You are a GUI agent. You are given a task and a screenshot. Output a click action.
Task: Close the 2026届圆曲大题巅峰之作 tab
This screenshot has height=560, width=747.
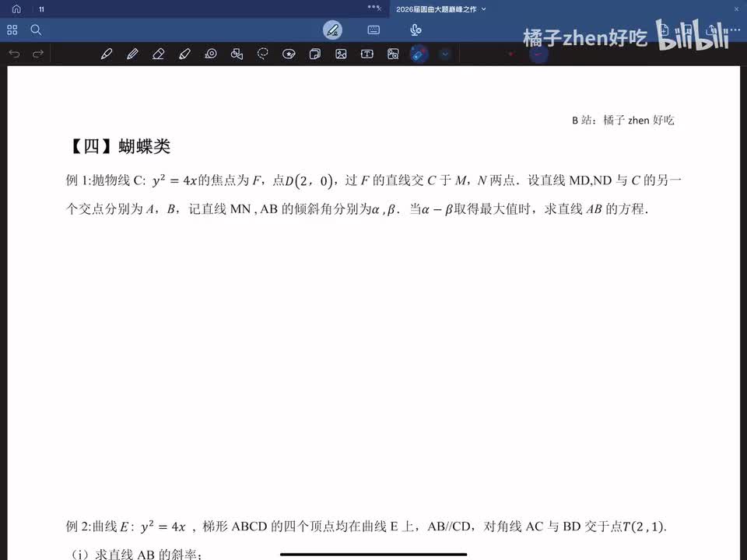click(x=736, y=9)
